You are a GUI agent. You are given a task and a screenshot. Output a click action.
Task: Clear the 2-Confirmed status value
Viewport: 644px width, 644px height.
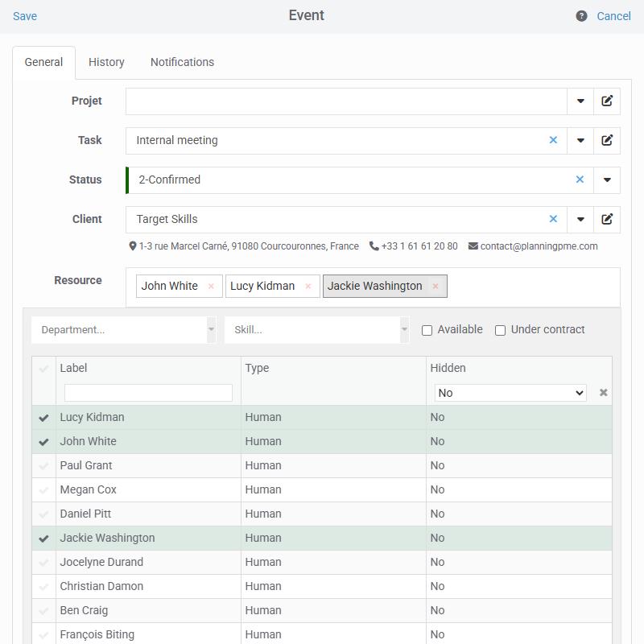[580, 180]
